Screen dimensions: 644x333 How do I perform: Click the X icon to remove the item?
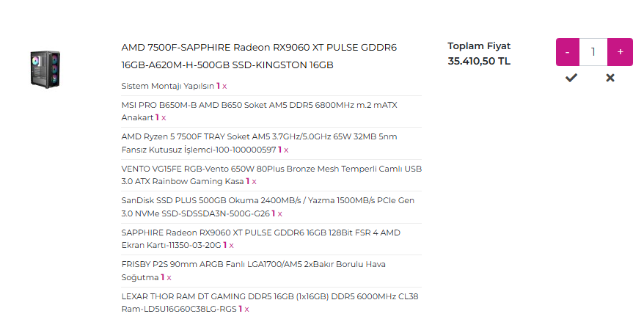(x=610, y=78)
